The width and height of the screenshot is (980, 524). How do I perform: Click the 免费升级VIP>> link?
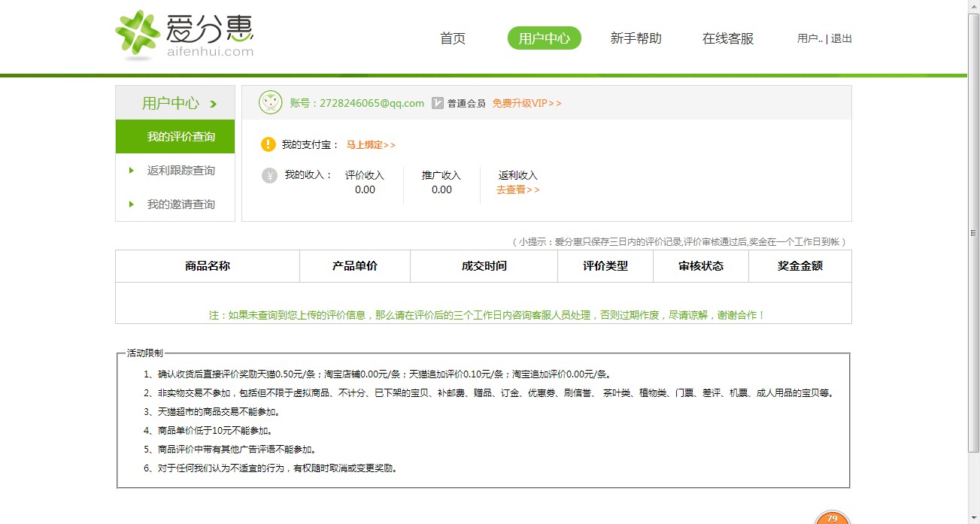[x=527, y=103]
